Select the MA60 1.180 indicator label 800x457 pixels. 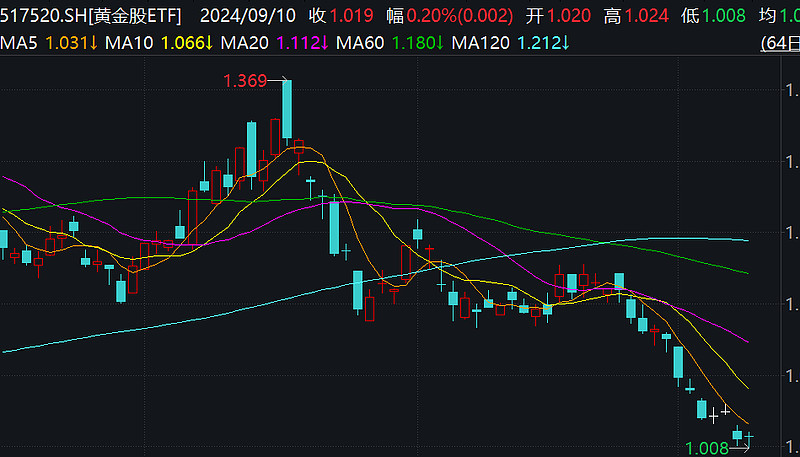click(390, 43)
